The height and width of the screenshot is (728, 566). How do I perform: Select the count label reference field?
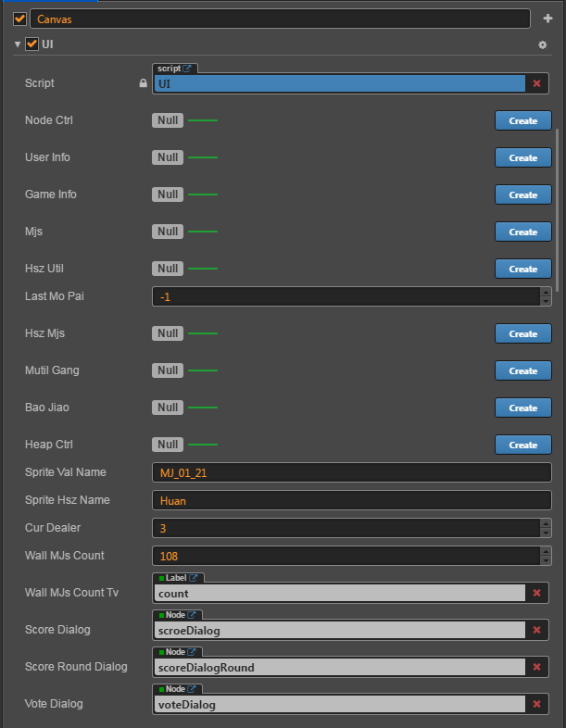(x=340, y=593)
